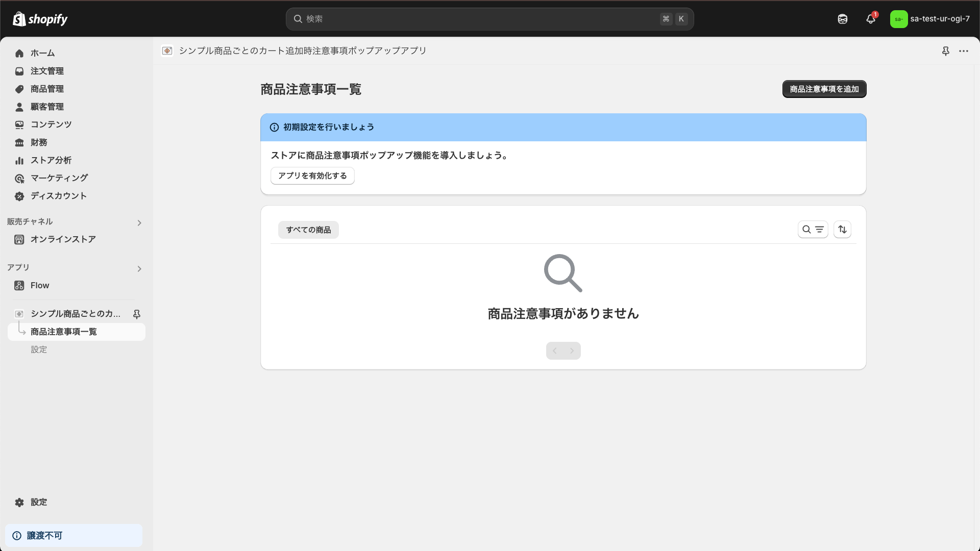Toggle the pin next to the app name
The width and height of the screenshot is (980, 551).
coord(136,314)
